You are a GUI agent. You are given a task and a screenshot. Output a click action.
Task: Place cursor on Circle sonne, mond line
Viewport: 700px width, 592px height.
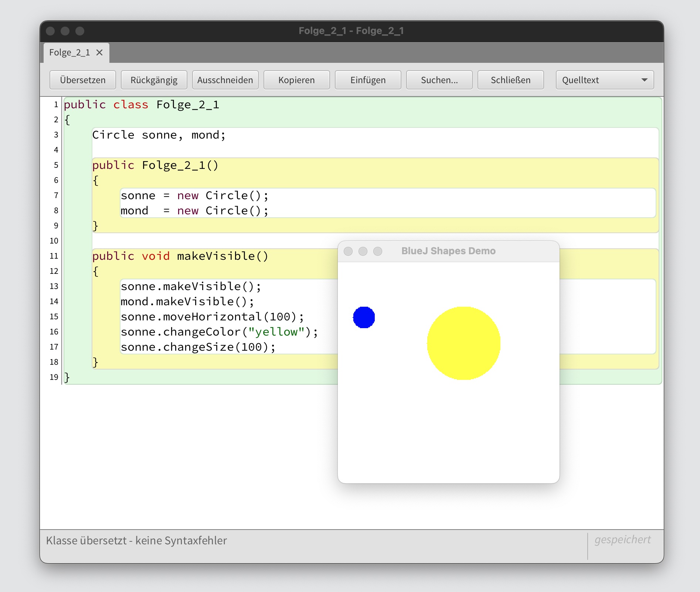159,135
